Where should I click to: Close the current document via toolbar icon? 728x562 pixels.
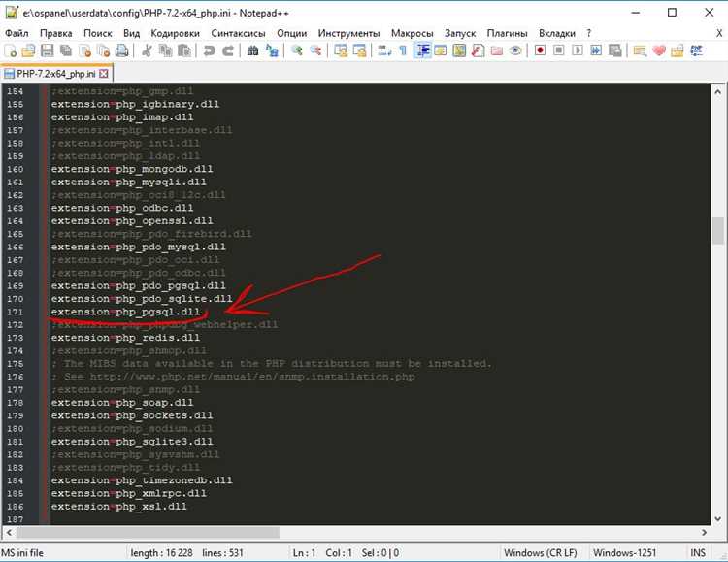[84, 50]
